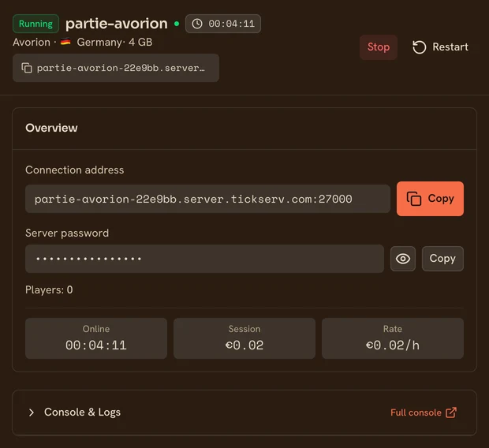Click the circular arrow Restart icon
The width and height of the screenshot is (489, 448).
coord(419,47)
